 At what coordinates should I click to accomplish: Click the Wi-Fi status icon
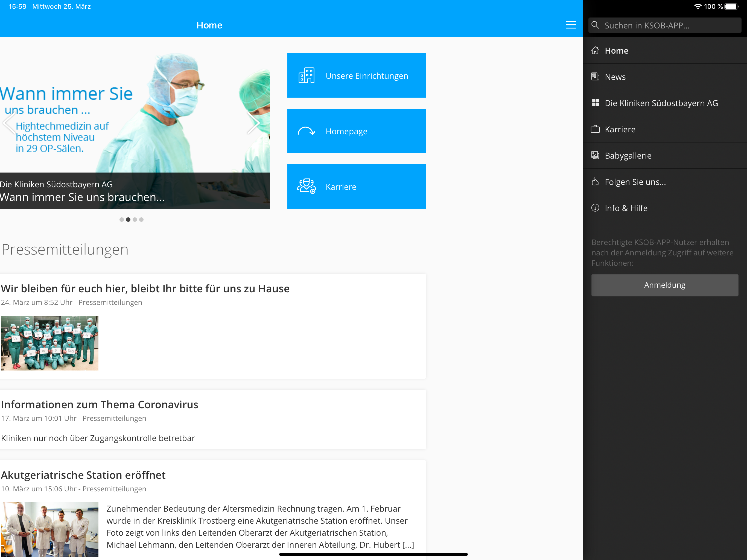(698, 6)
